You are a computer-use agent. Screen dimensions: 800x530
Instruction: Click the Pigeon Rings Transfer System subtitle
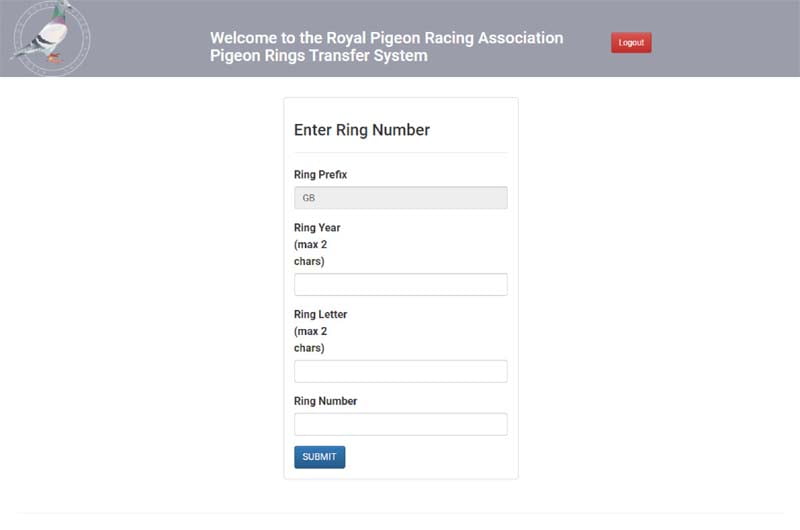click(x=319, y=56)
